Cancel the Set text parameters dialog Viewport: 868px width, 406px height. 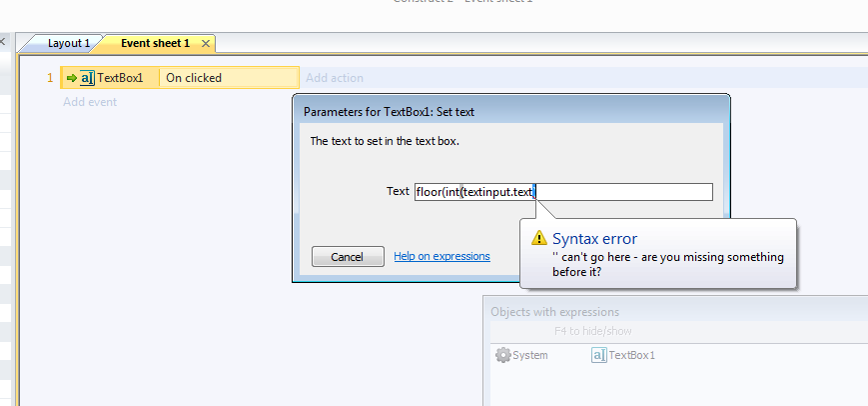click(x=348, y=256)
